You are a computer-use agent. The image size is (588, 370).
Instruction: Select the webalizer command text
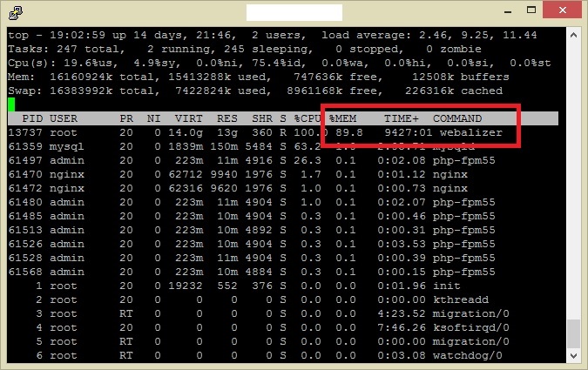click(471, 132)
